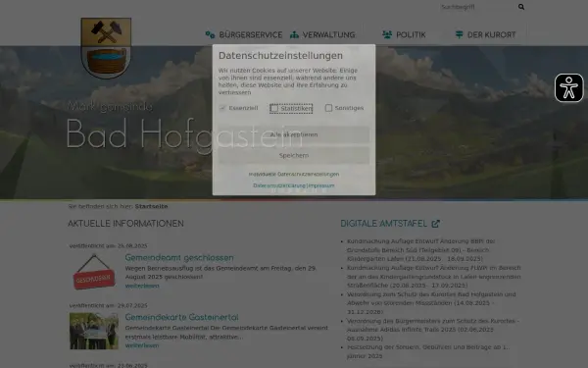Viewport: 588px width, 368px height.
Task: Click the Startseite breadcrumb
Action: pyautogui.click(x=151, y=206)
